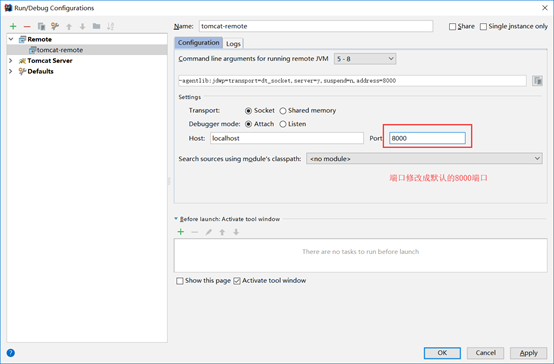Image resolution: width=554 pixels, height=364 pixels.
Task: Copy the selected configuration
Action: [41, 26]
